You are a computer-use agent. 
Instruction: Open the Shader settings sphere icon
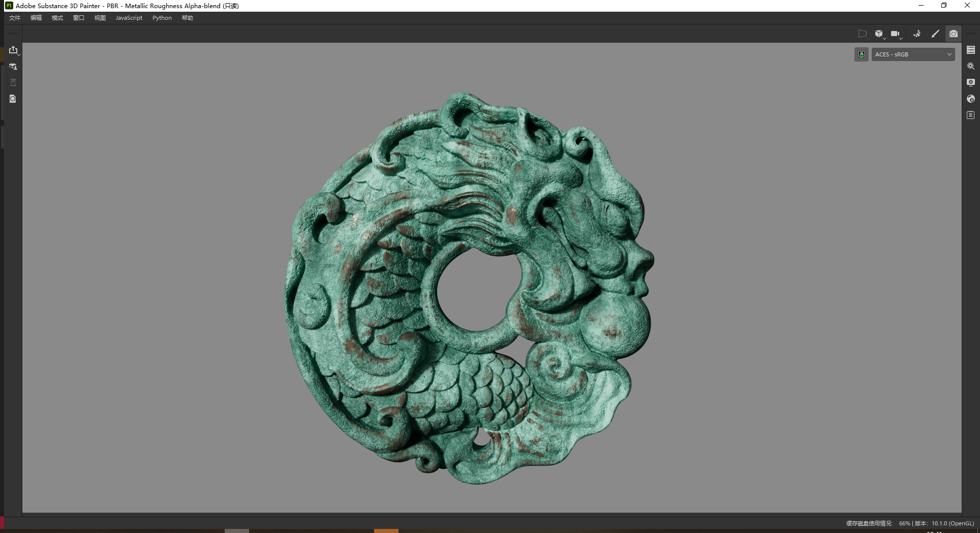point(970,99)
